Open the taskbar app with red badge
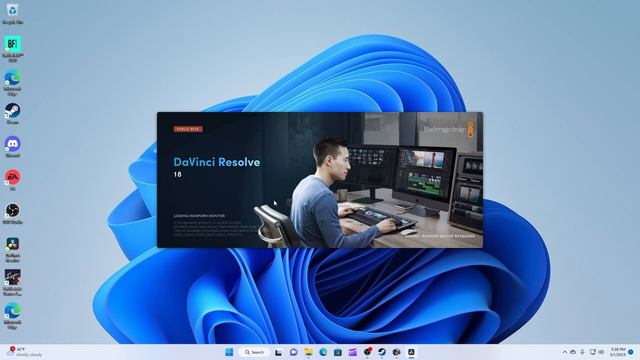640x360 pixels. click(x=367, y=352)
